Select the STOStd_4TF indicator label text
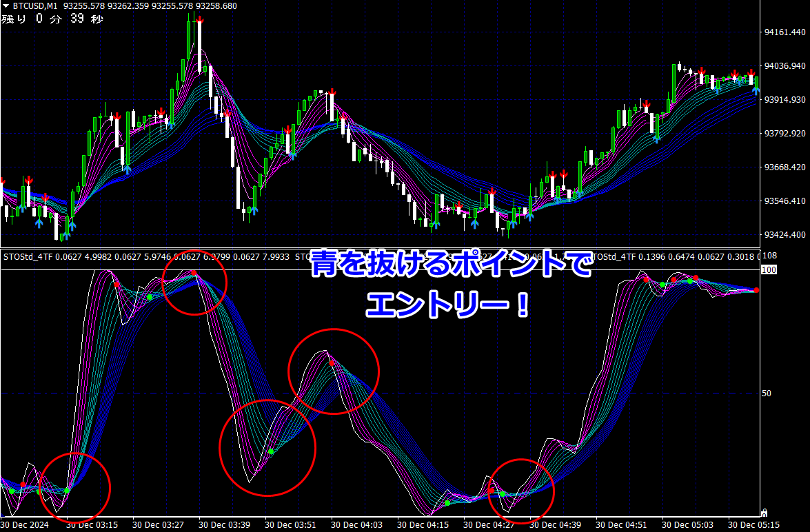The image size is (810, 532). 28,256
